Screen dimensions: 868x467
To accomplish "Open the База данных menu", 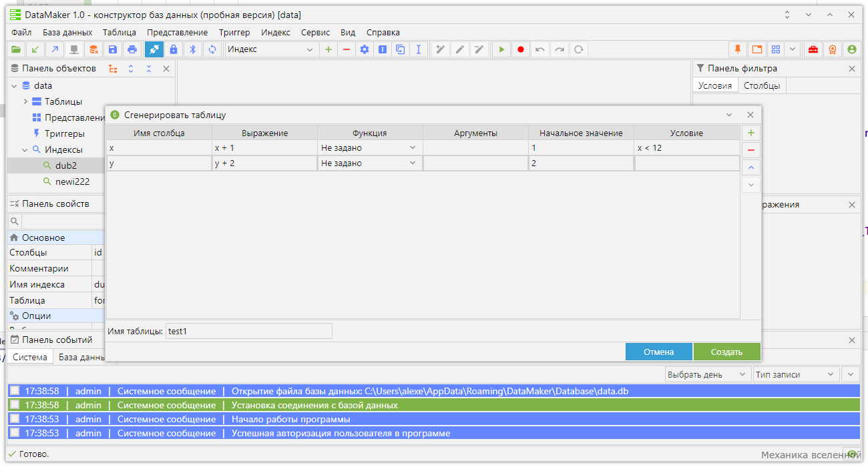I will (67, 32).
